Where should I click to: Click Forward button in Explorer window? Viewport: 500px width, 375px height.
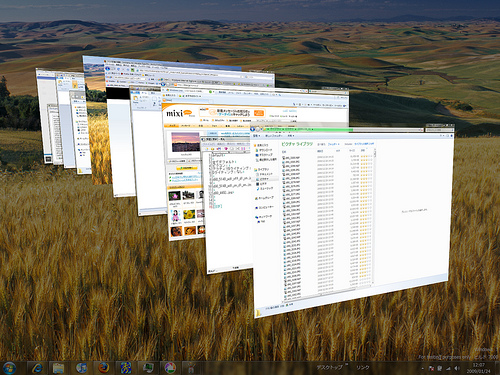coord(258,129)
